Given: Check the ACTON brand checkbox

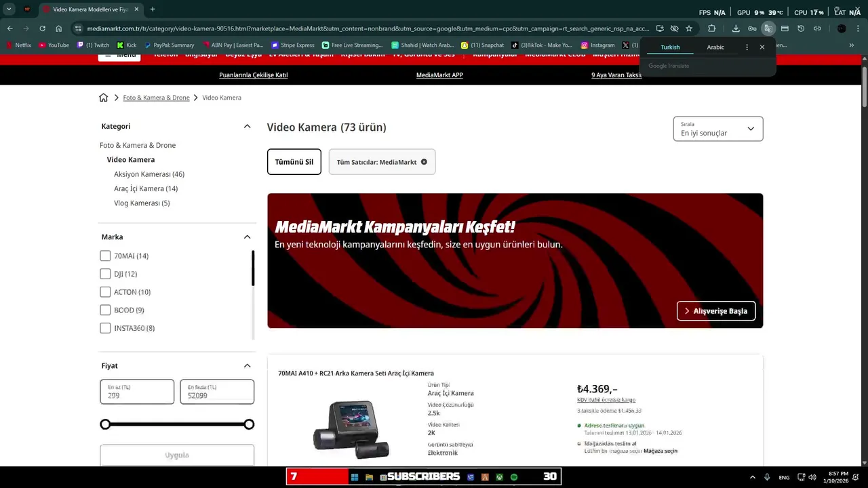Looking at the screenshot, I should point(105,292).
